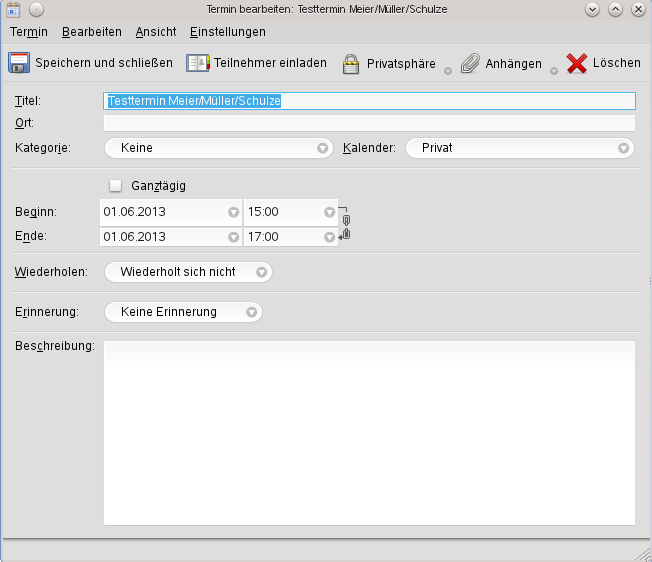Click the round pin button in title bar
The width and height of the screenshot is (652, 562).
[37, 9]
